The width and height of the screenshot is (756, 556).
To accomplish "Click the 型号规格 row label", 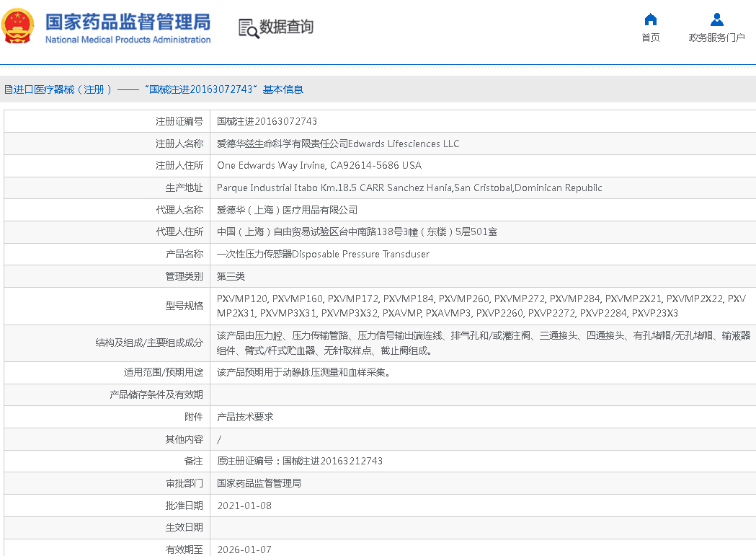I will [x=184, y=306].
